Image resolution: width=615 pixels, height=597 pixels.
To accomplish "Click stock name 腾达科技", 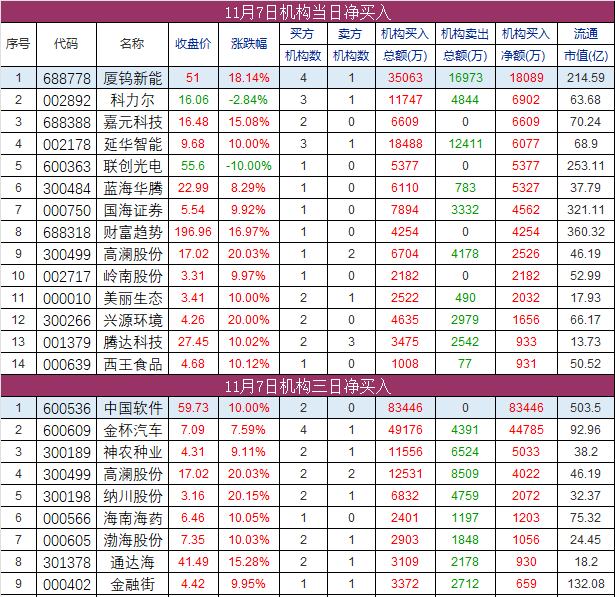I will (133, 342).
